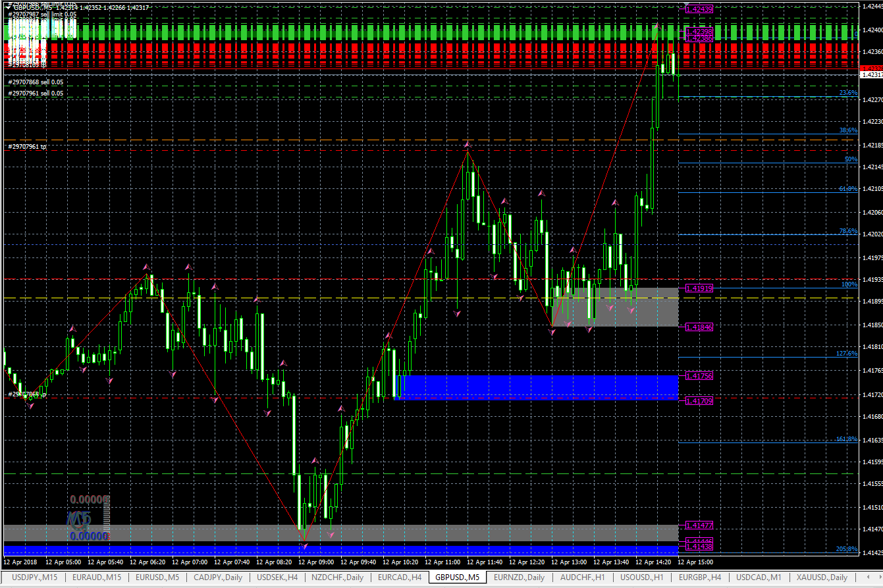Select the gray rectangle between 1.41919 and 1.41846

tap(615, 307)
